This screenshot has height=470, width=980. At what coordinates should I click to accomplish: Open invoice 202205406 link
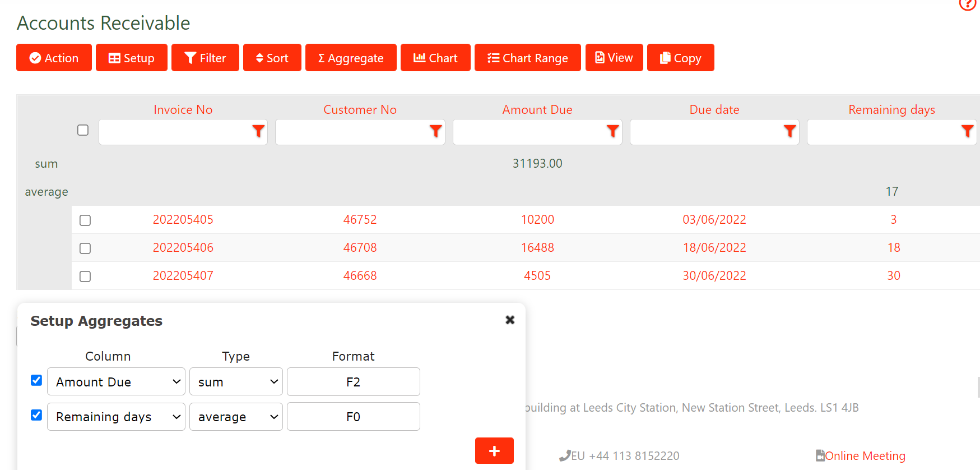[183, 247]
